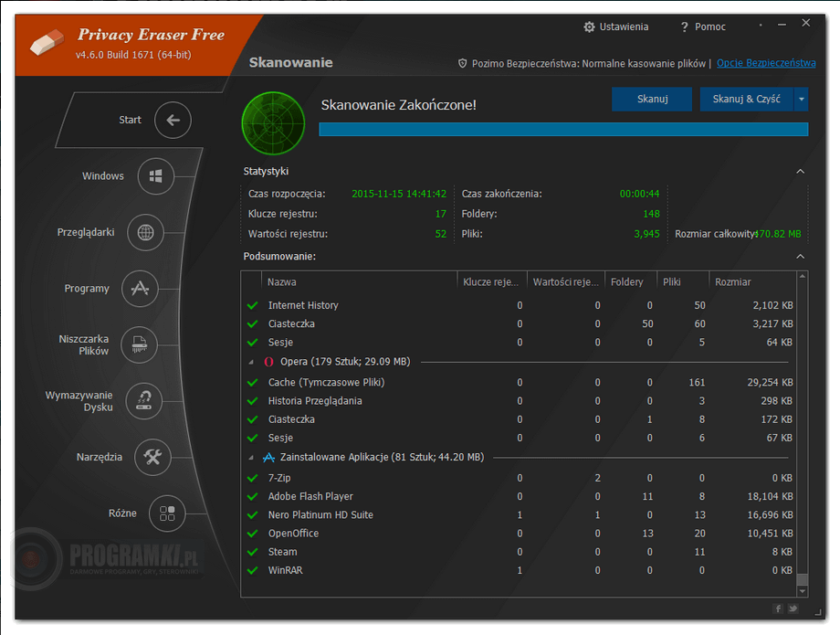Sort by the Wartości reje... column header
The height and width of the screenshot is (635, 840).
coord(566,281)
